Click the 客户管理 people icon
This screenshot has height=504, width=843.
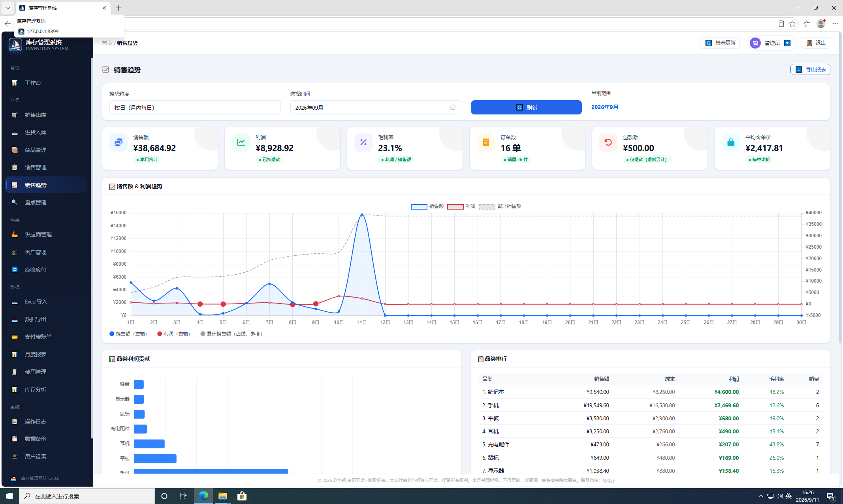point(15,252)
